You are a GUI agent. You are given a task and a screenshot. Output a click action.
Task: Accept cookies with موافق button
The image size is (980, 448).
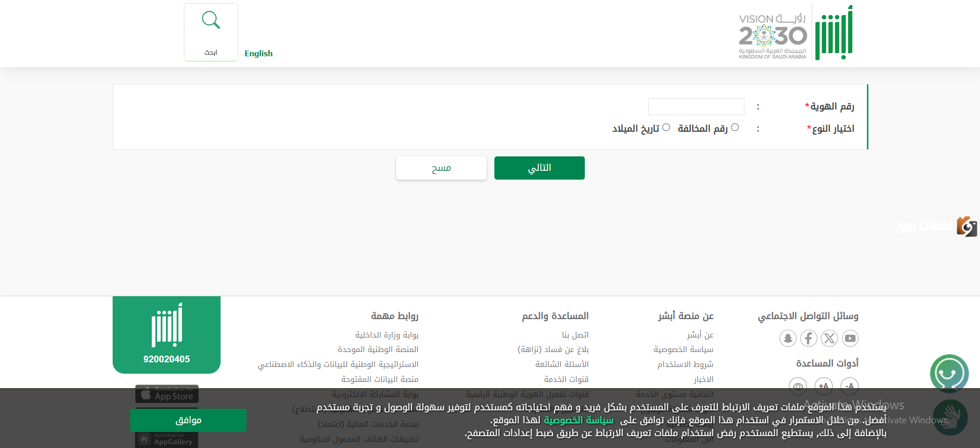coord(188,420)
